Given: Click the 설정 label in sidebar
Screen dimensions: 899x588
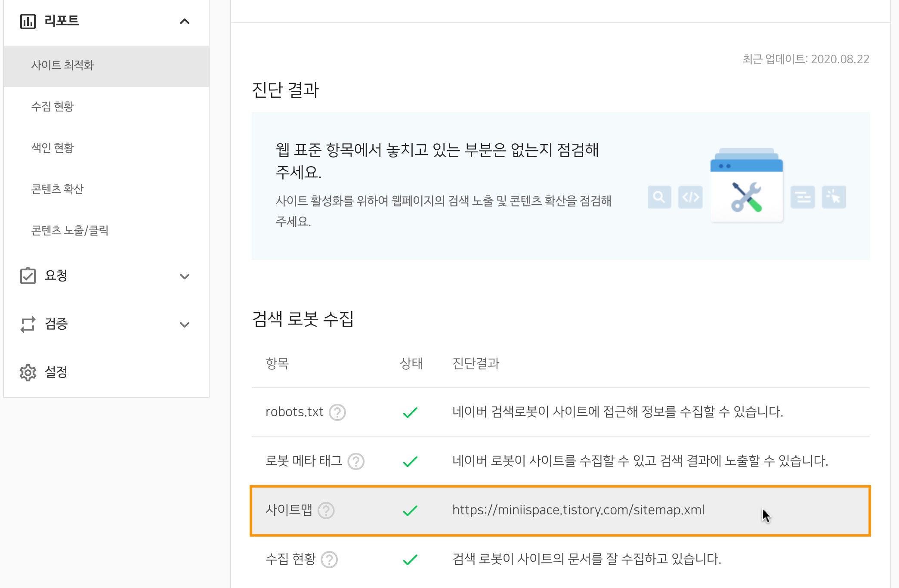Looking at the screenshot, I should pyautogui.click(x=56, y=372).
